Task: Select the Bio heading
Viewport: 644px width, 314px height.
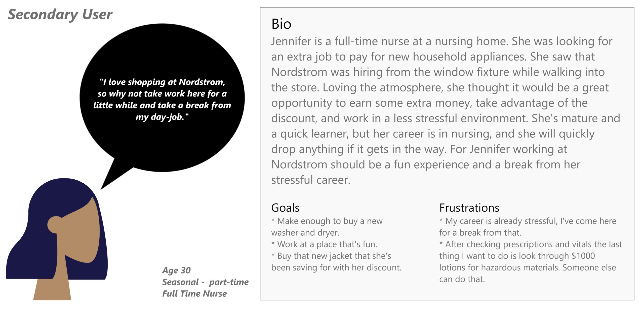Action: coord(281,24)
